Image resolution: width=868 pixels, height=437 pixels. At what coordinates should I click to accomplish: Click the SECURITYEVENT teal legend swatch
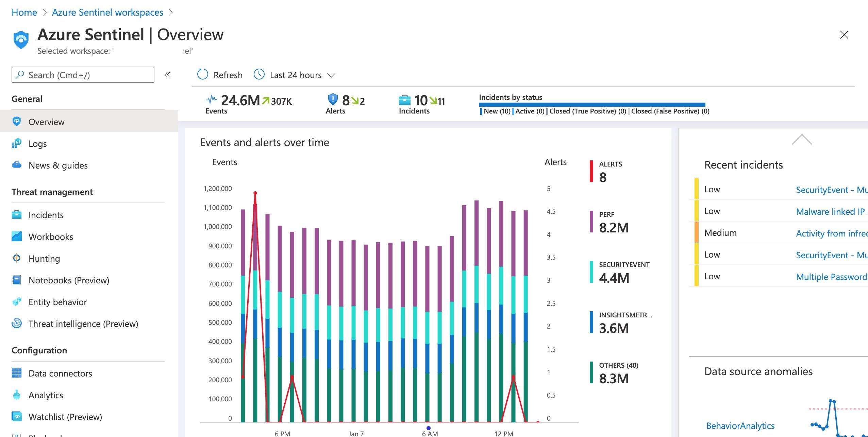(x=591, y=272)
